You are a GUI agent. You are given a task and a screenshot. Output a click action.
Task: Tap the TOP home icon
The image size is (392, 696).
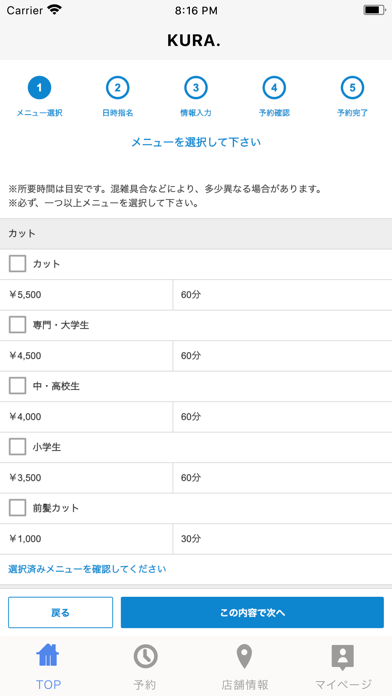pos(48,656)
